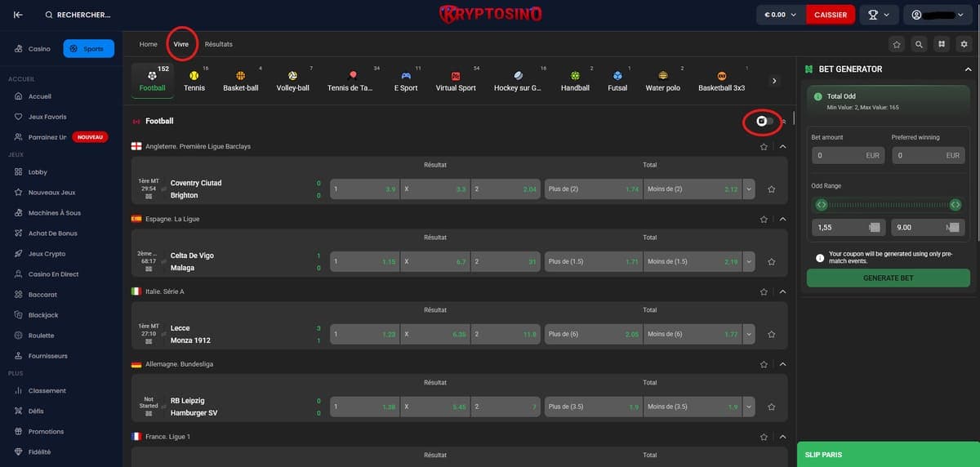980x467 pixels.
Task: Click the left handle of the Odd Range slider
Action: (822, 204)
